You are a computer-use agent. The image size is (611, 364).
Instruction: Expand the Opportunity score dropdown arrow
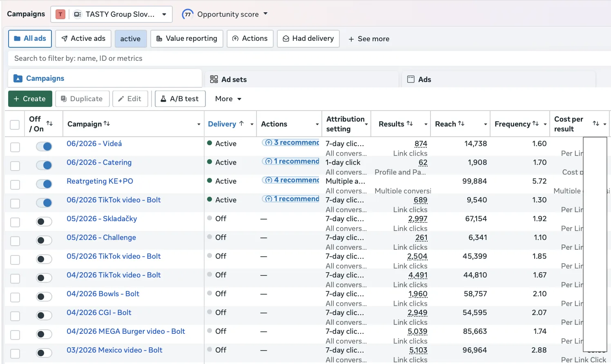coord(265,13)
